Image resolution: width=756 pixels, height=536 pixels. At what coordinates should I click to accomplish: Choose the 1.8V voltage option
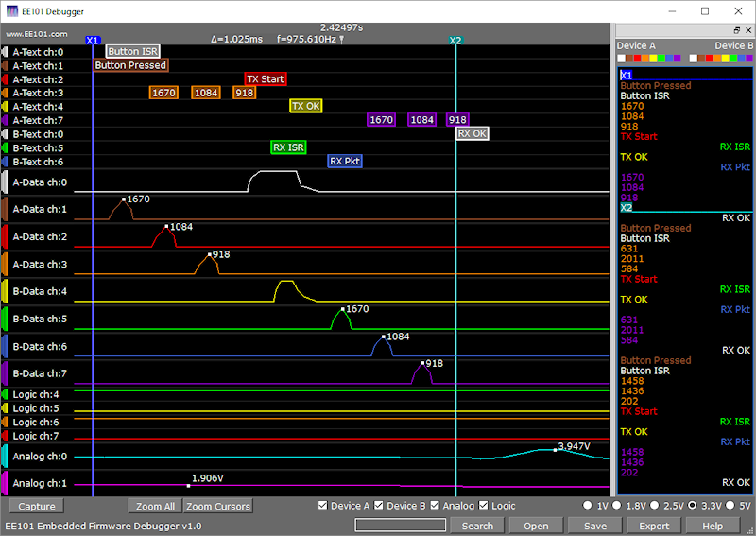click(618, 507)
